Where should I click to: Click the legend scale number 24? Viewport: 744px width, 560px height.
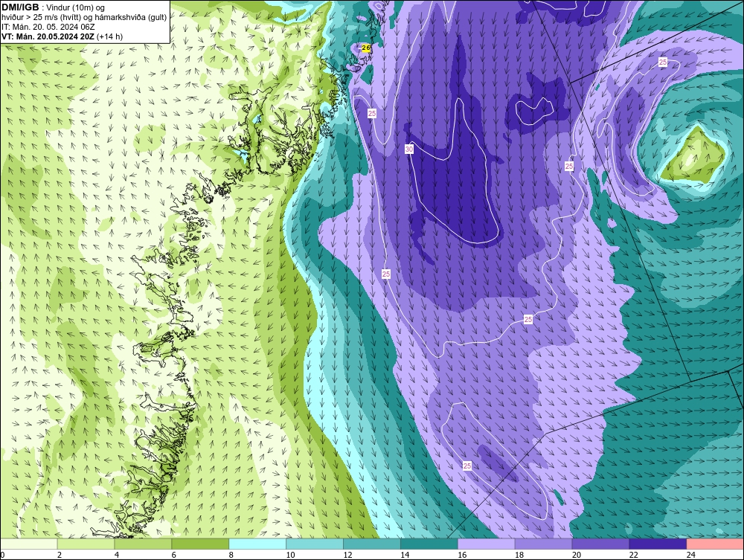(x=691, y=555)
